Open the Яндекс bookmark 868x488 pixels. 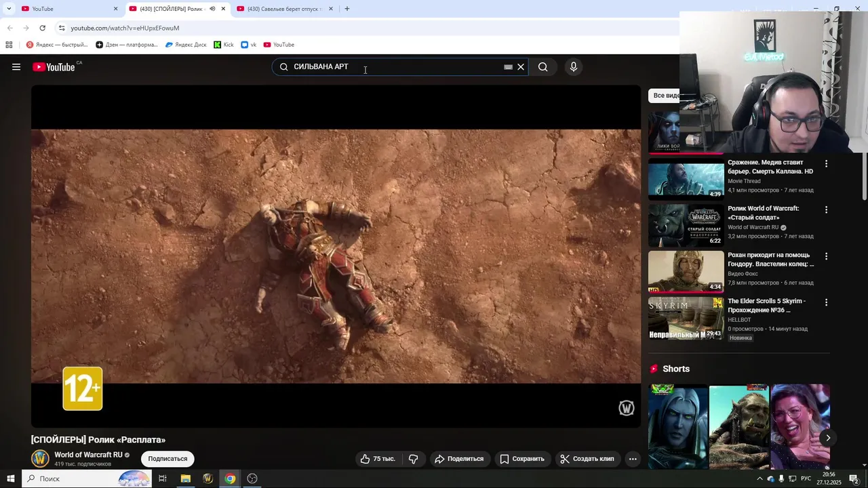[57, 45]
